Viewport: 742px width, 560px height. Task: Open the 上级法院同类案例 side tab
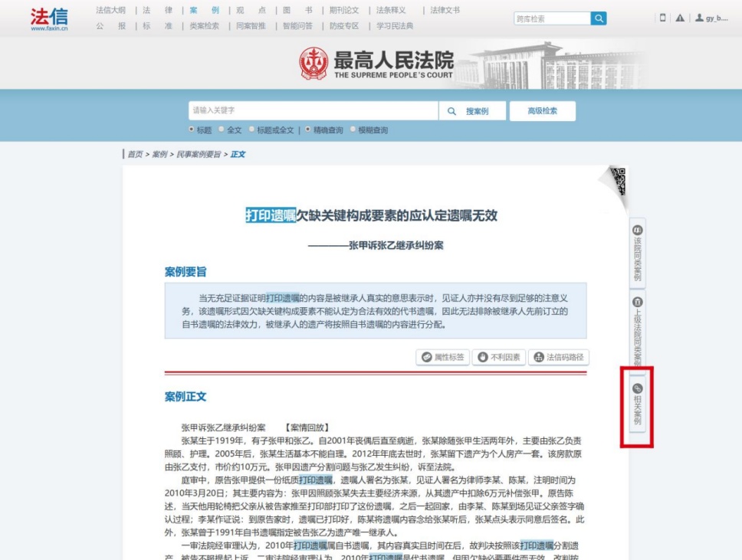click(638, 331)
